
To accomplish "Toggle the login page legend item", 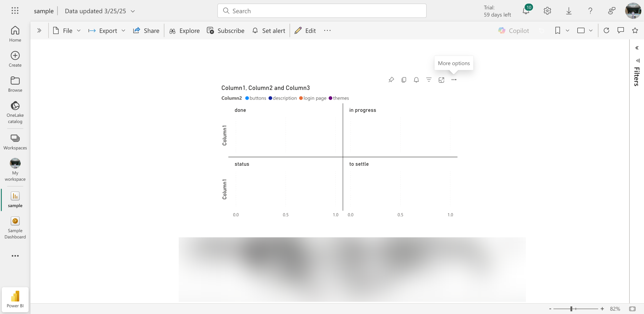I will [312, 98].
